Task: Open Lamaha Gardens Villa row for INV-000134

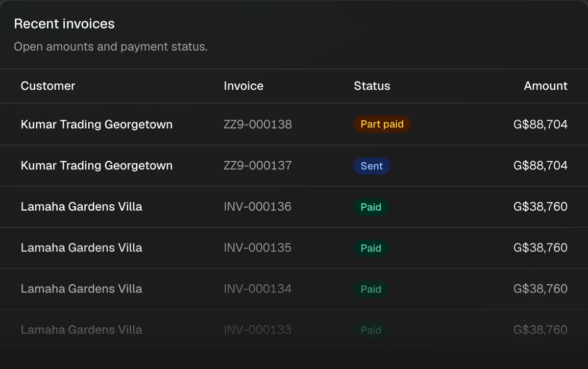Action: click(294, 289)
